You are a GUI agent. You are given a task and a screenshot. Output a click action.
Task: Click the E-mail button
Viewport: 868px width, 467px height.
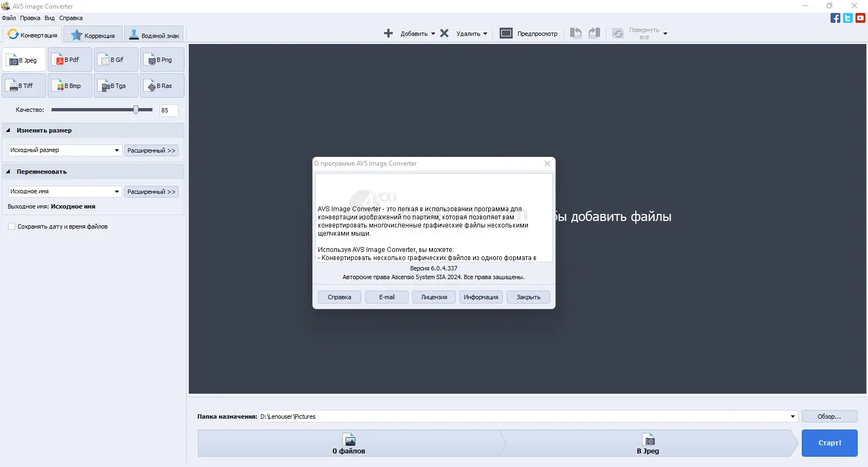tap(387, 297)
